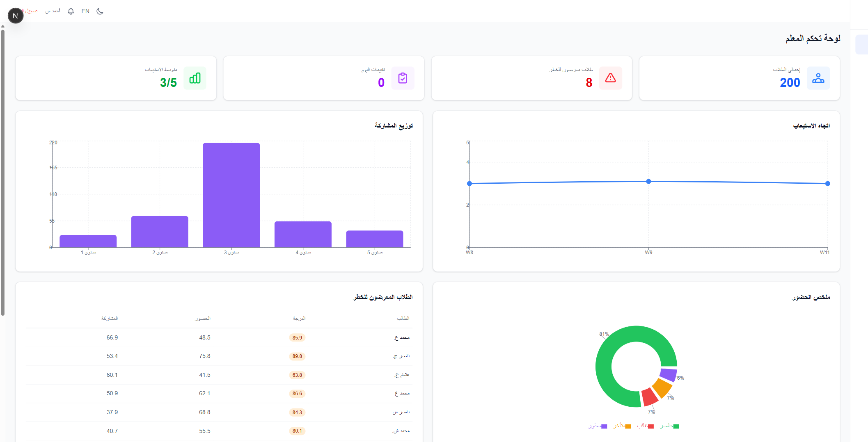This screenshot has width=868, height=442.
Task: Click the students icon on إجمالي الطلاب card
Action: coord(818,78)
